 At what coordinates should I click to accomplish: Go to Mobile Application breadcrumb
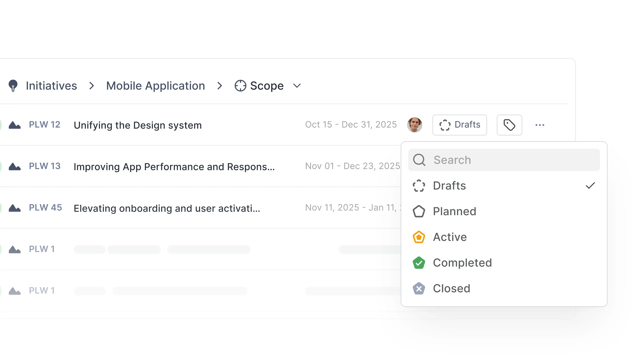click(155, 86)
